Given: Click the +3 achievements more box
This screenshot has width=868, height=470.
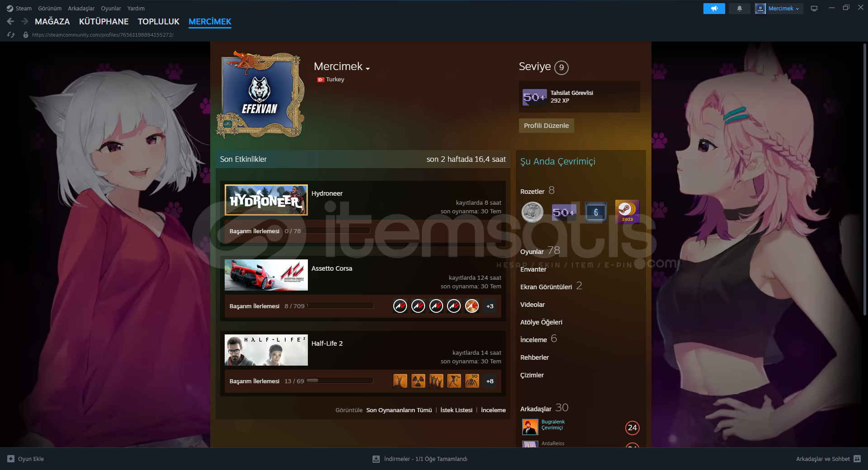Looking at the screenshot, I should click(490, 306).
